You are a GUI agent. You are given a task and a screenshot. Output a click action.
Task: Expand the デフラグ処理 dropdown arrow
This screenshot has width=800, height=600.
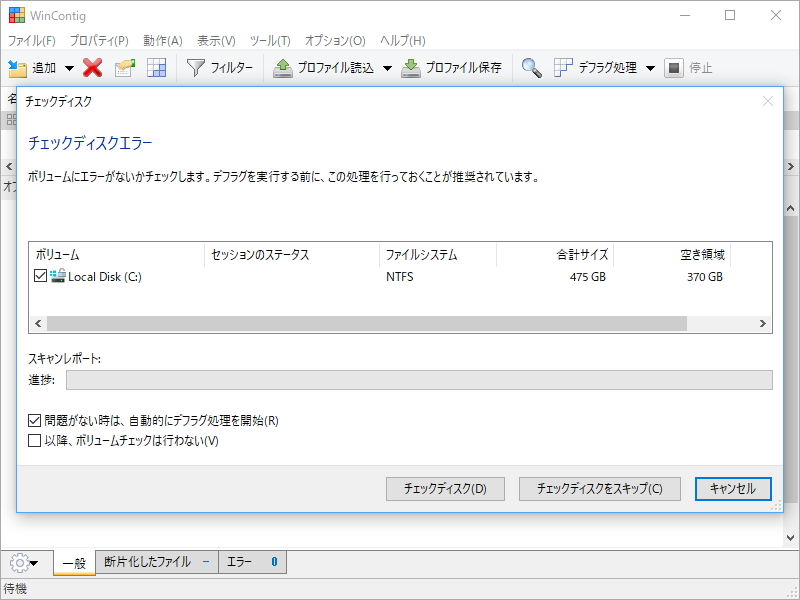point(651,68)
